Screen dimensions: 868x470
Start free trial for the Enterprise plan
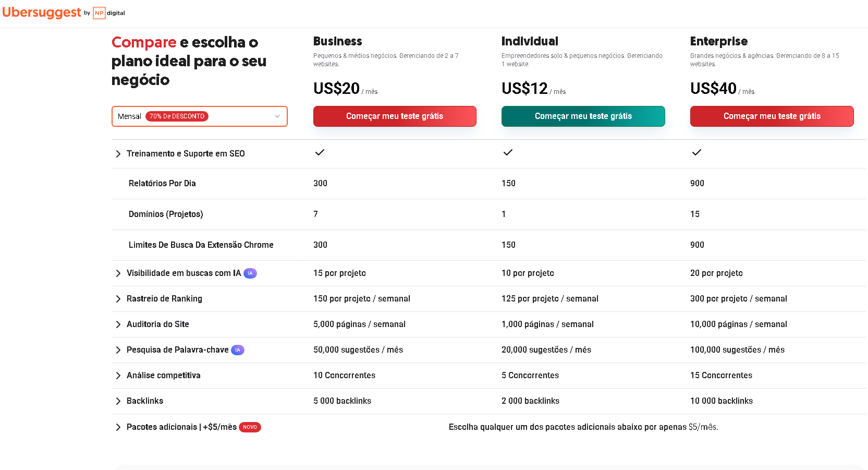772,116
